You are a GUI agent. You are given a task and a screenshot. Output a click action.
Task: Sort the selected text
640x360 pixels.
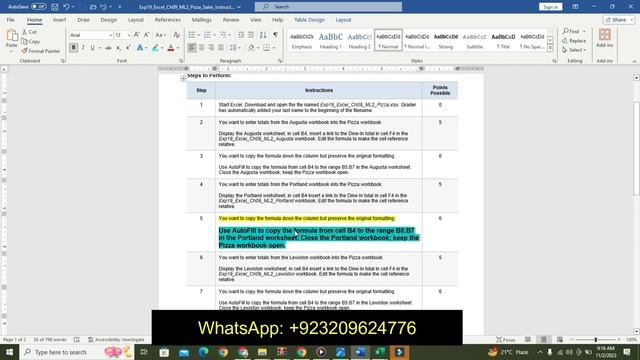tap(263, 35)
